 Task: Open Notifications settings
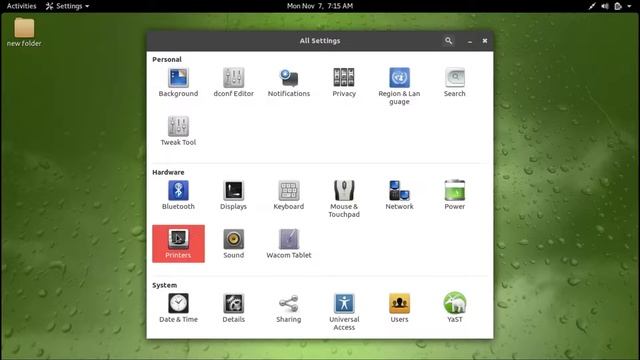pos(289,82)
